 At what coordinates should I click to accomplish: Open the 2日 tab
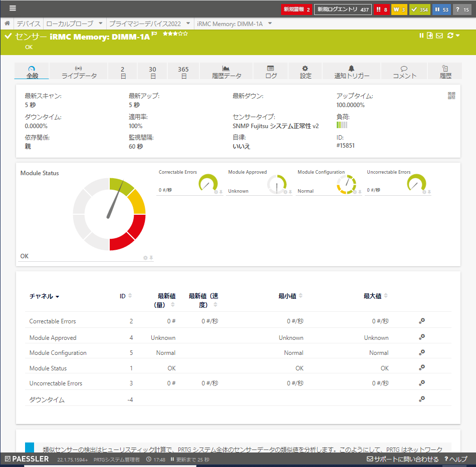point(122,72)
